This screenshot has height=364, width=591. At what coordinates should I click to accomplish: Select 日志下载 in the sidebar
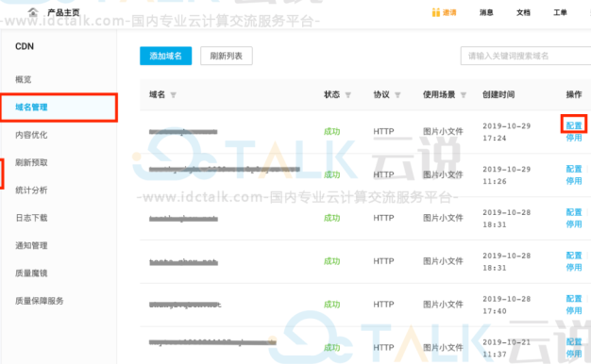pos(31,218)
